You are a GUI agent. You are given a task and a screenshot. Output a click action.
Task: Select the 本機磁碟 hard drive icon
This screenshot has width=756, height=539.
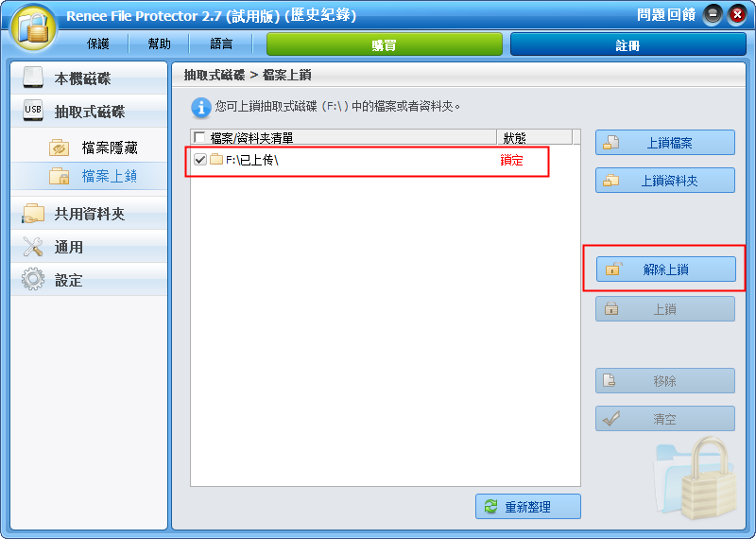click(x=33, y=78)
